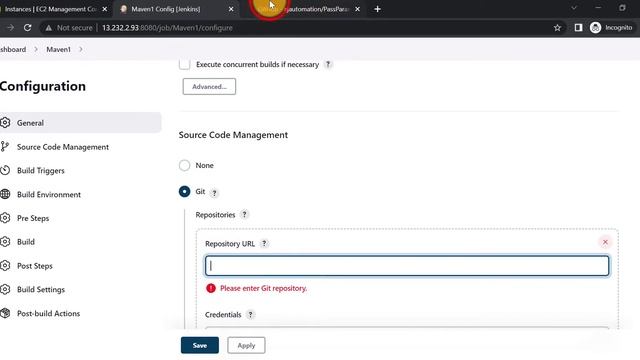Close the EC2 Management Console tab
The width and height of the screenshot is (640, 360).
104,9
